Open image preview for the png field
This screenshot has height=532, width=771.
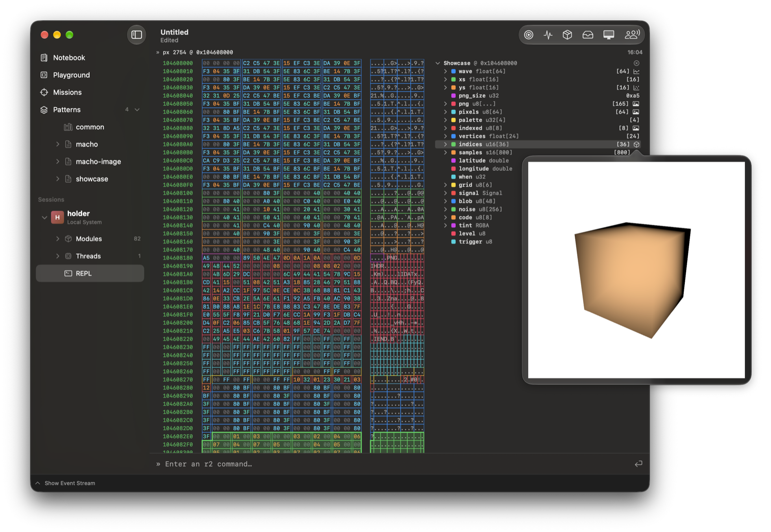pos(636,104)
